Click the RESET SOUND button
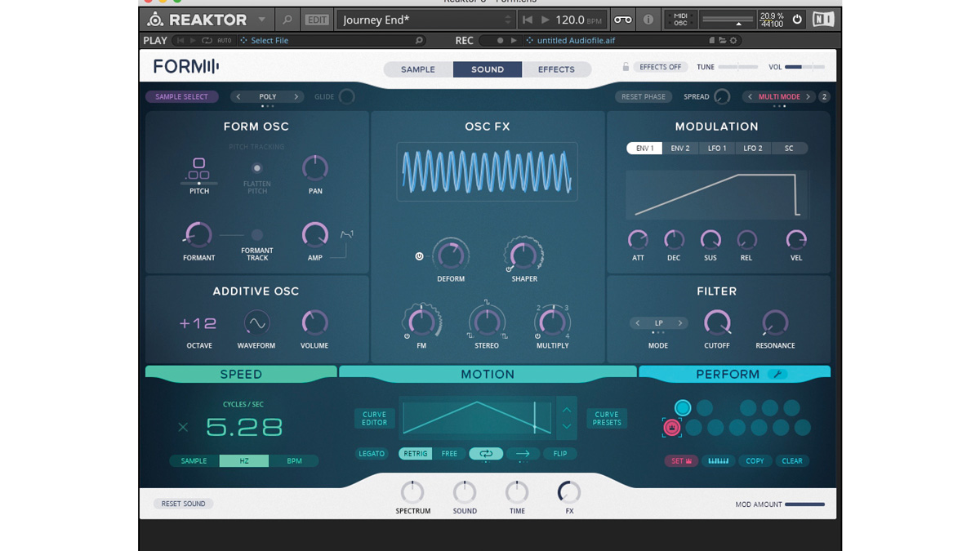This screenshot has height=551, width=980. point(183,503)
